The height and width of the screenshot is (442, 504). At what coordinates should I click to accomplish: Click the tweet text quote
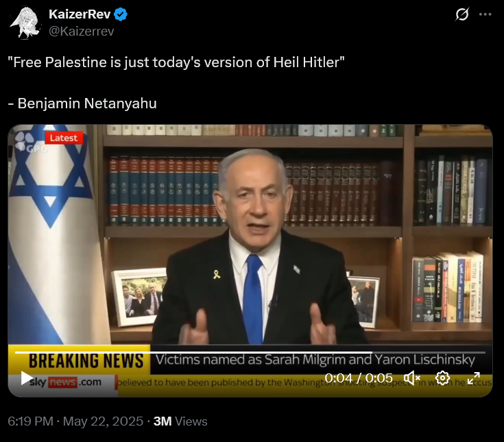click(x=176, y=62)
